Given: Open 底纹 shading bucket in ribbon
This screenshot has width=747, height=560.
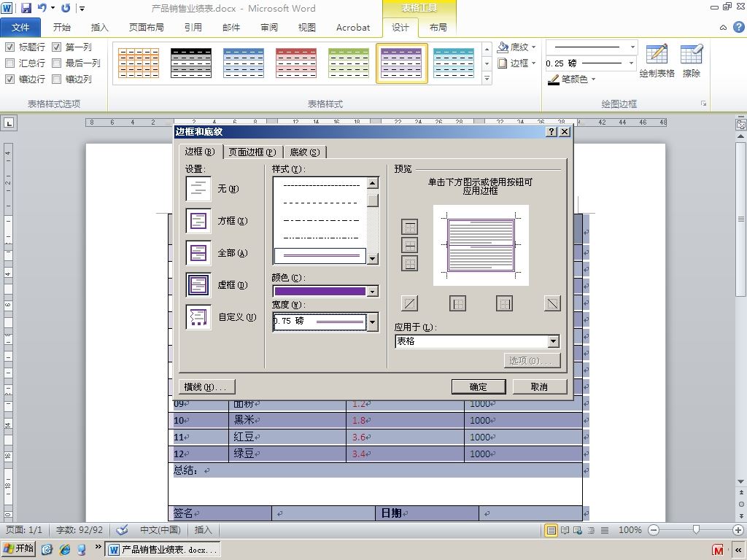Looking at the screenshot, I should point(503,47).
